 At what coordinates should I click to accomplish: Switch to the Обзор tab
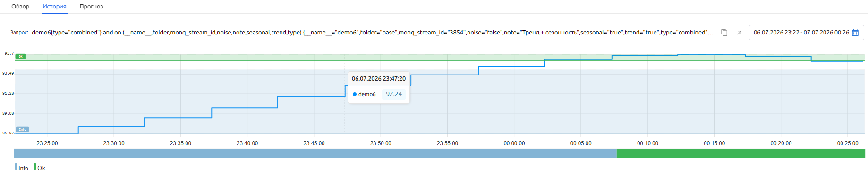pyautogui.click(x=20, y=7)
